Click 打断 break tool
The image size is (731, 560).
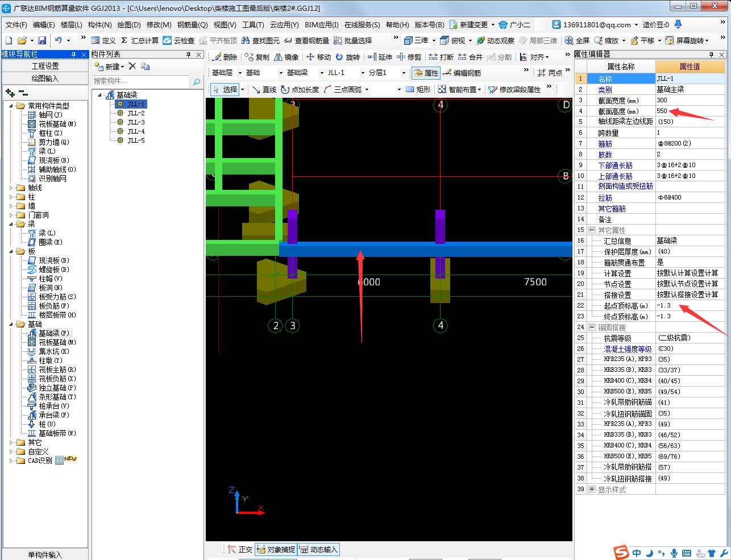[441, 57]
